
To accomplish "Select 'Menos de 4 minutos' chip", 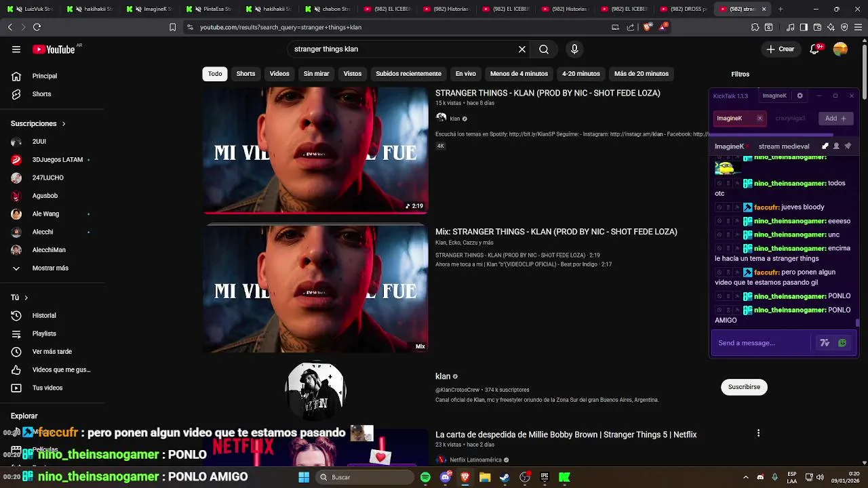I will (x=519, y=73).
